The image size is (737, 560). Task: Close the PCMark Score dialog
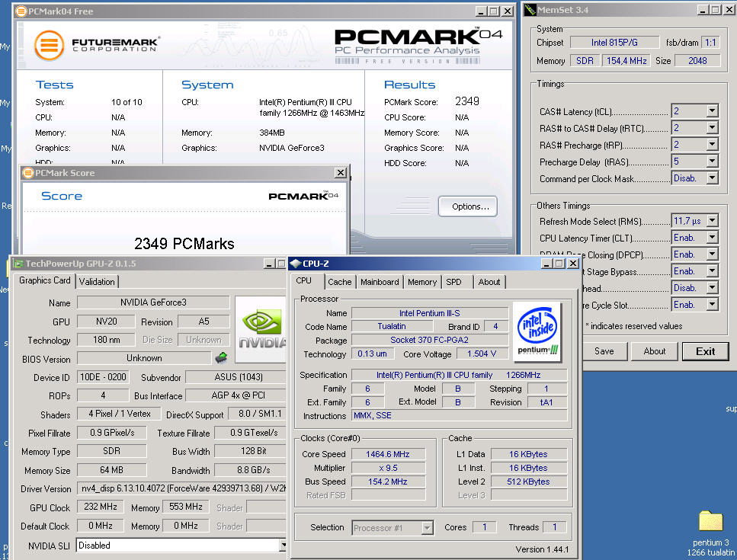341,173
